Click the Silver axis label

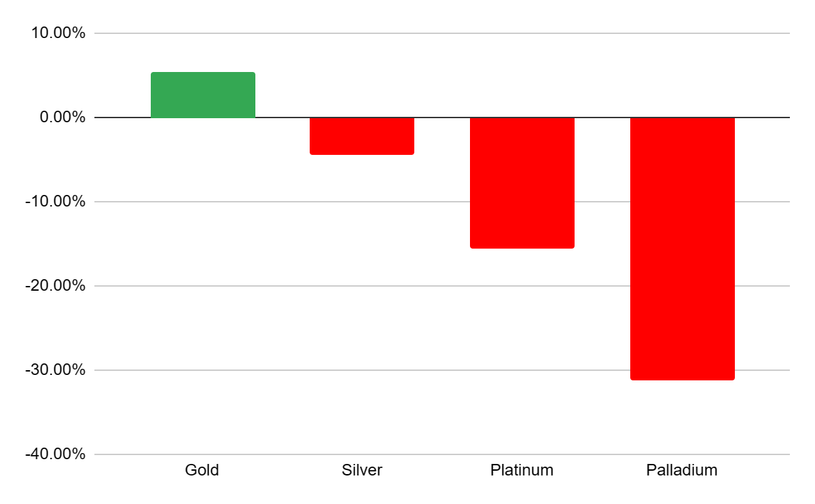[x=362, y=470]
